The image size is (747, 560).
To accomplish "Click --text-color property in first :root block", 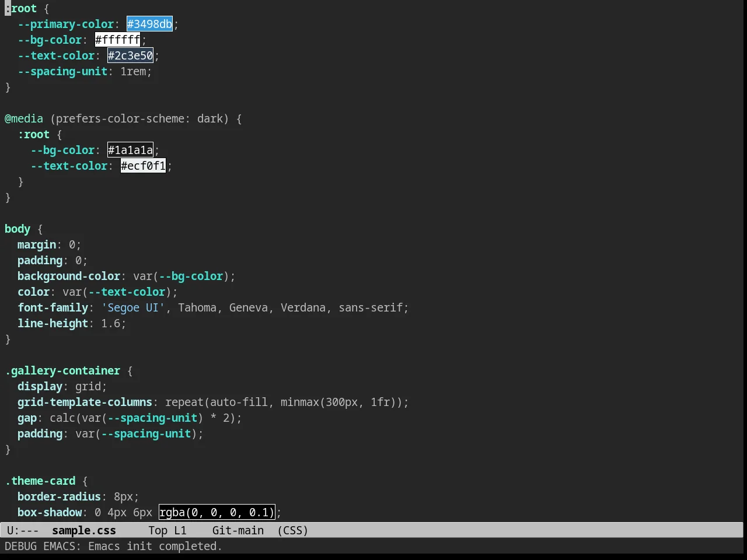I will click(56, 55).
